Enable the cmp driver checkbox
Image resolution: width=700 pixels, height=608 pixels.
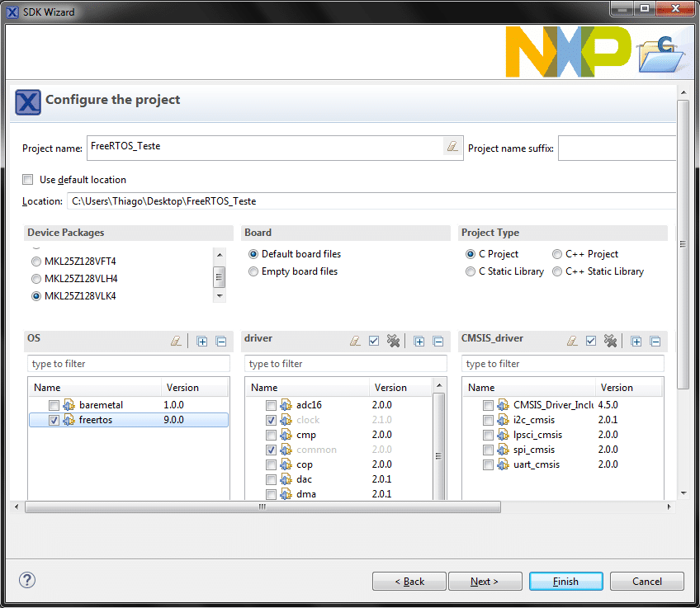pyautogui.click(x=271, y=435)
